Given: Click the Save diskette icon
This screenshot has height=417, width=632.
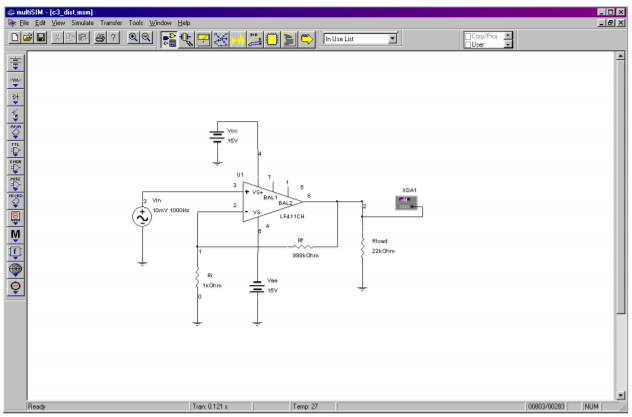Looking at the screenshot, I should 41,38.
